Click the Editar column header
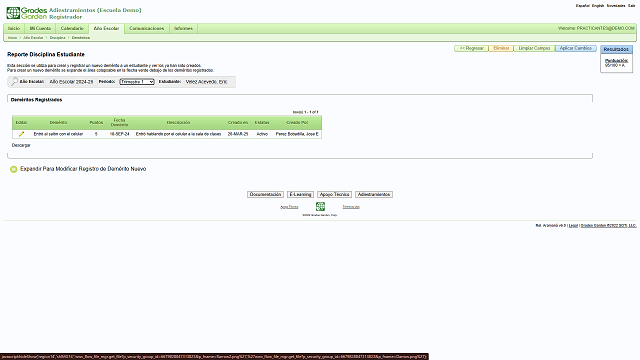The image size is (640, 360). coord(21,122)
